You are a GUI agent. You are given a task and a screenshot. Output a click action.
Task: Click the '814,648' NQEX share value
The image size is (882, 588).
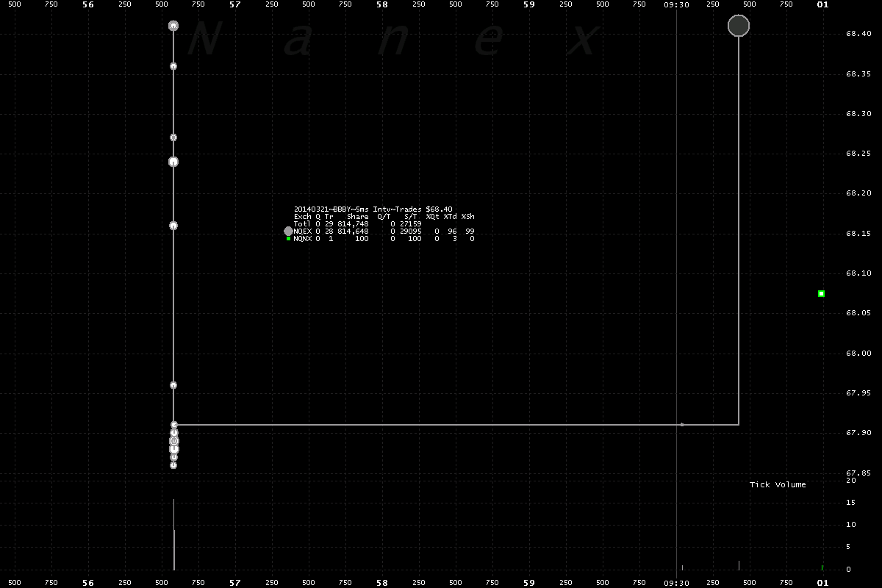coord(353,232)
